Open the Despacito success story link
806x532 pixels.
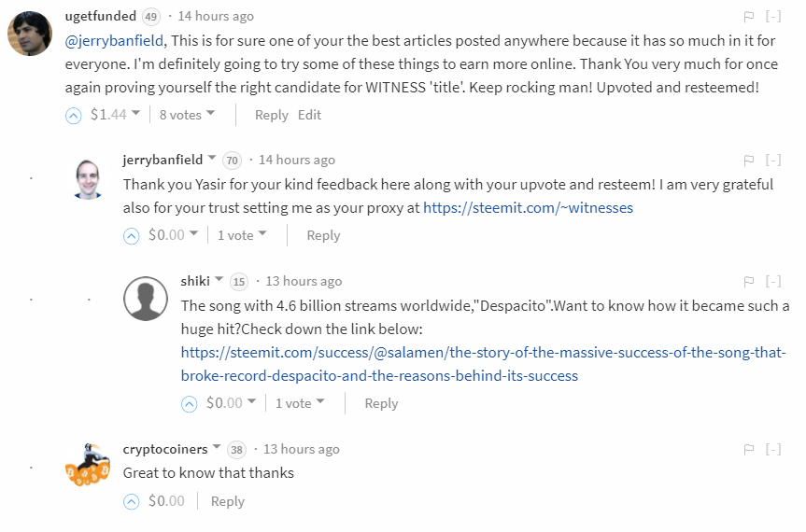(484, 364)
